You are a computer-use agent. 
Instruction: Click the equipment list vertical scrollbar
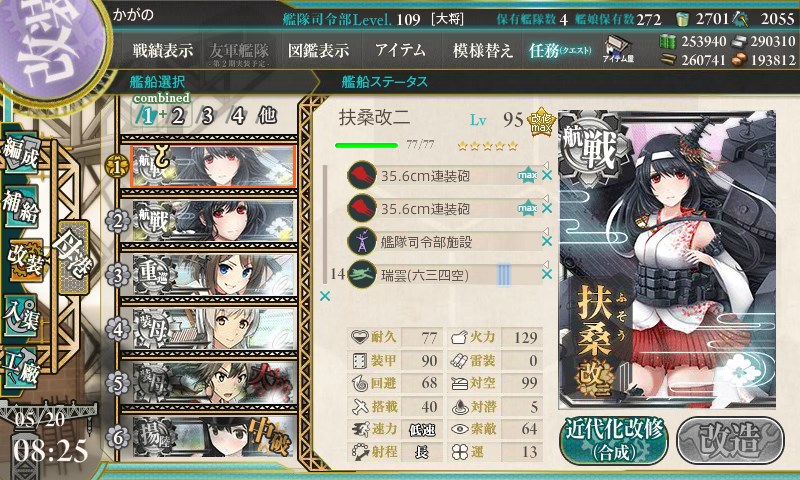(x=325, y=224)
